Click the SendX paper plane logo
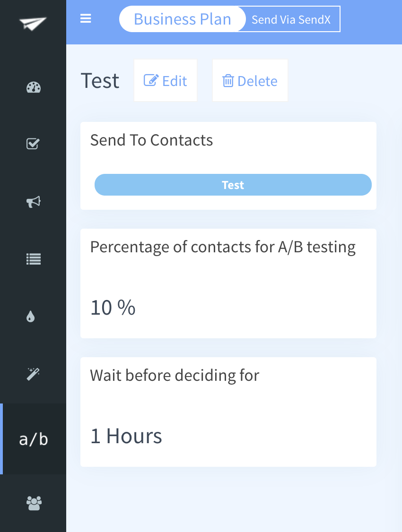This screenshot has height=532, width=402. (33, 24)
